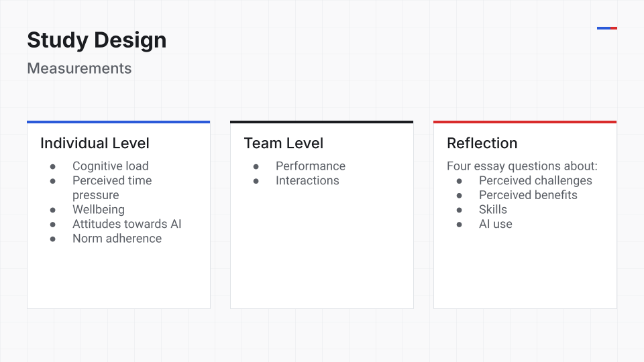This screenshot has width=644, height=362.
Task: Click the Performance bullet item
Action: point(311,166)
